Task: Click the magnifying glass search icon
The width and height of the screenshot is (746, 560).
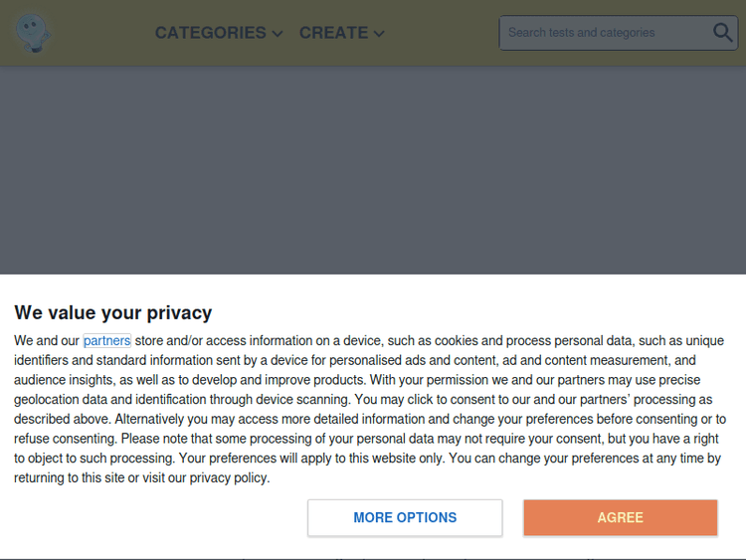Action: (723, 33)
